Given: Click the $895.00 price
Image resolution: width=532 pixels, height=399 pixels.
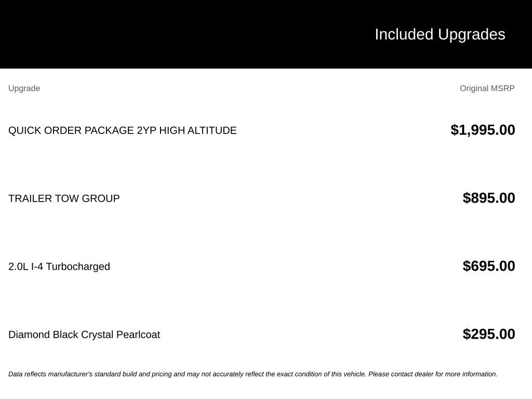Looking at the screenshot, I should [x=488, y=198].
